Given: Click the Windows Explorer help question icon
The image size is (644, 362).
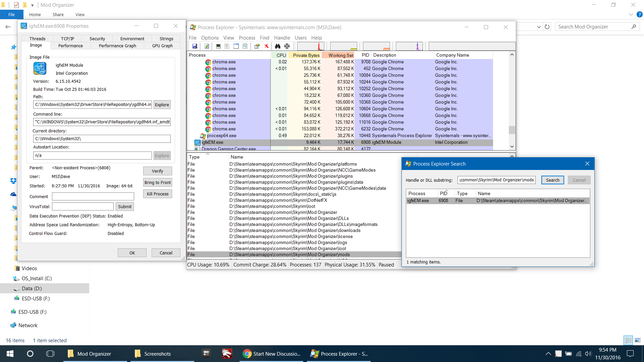Looking at the screenshot, I should click(639, 14).
